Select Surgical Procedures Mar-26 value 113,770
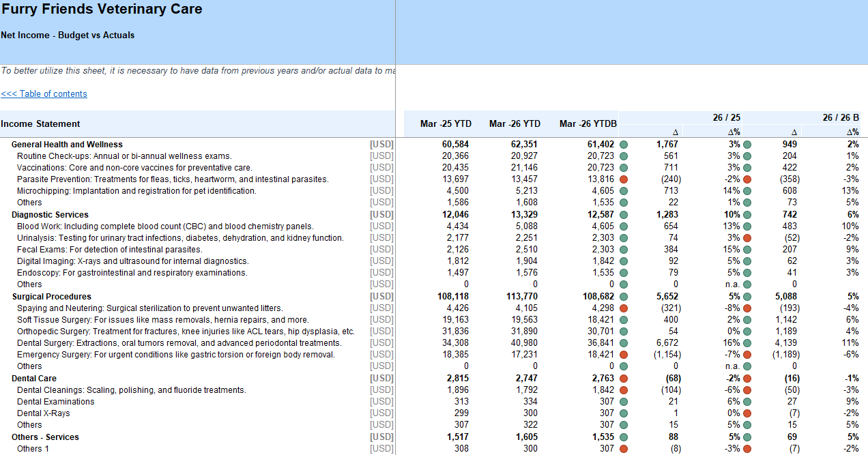 [x=523, y=297]
